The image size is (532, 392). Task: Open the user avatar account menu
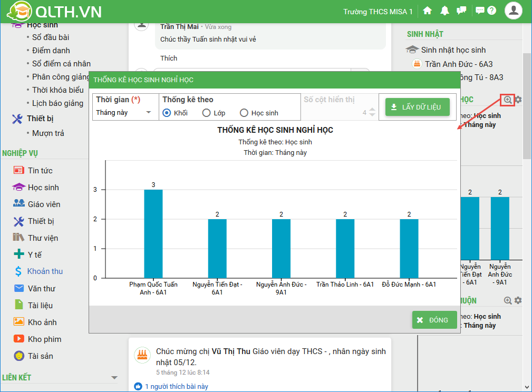coord(513,11)
